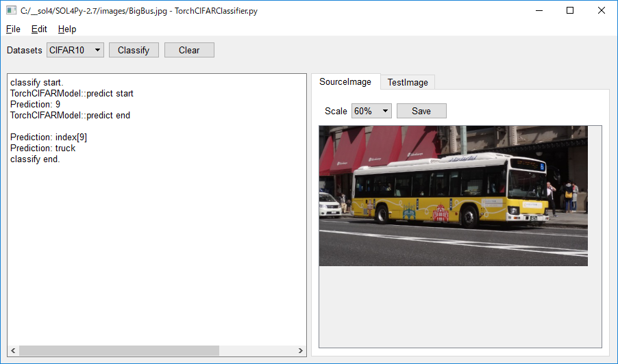Viewport: 618px width, 364px height.
Task: Click the Datasets label
Action: tap(25, 51)
